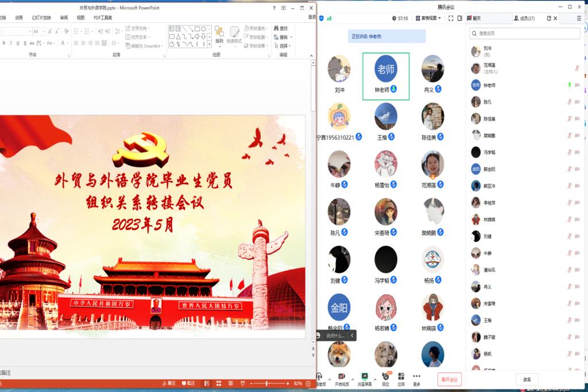Screen dimensions: 588x392
Task: Open emoji picker in the chat bubble
Action: click(318, 335)
